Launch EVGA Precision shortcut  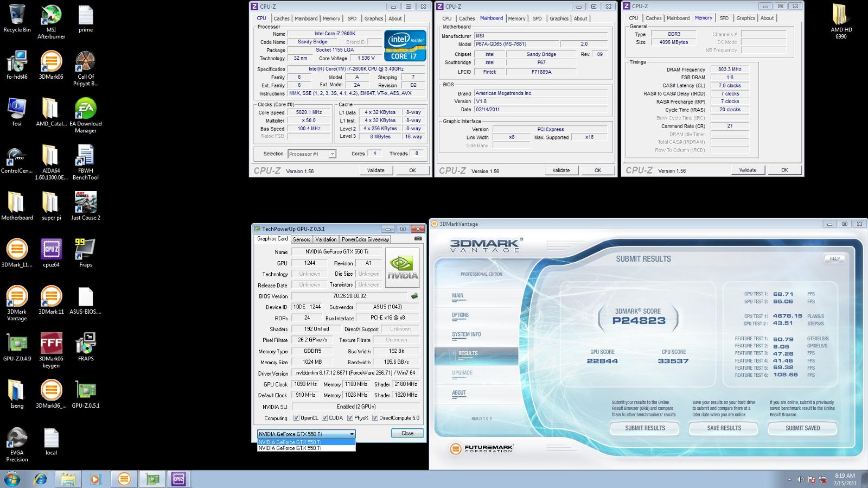click(x=17, y=445)
